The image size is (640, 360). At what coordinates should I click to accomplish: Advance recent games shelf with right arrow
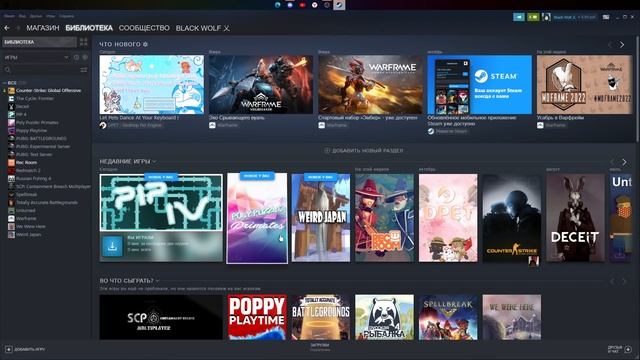[x=624, y=162]
